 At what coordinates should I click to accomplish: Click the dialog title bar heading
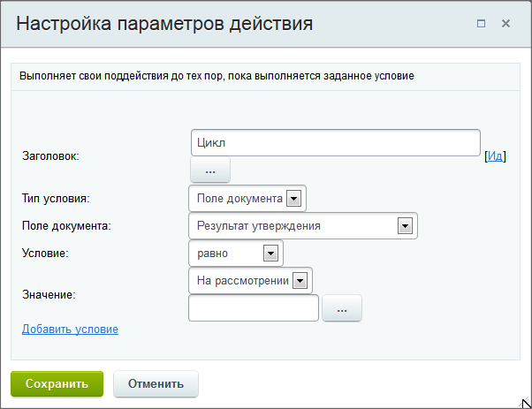click(164, 23)
